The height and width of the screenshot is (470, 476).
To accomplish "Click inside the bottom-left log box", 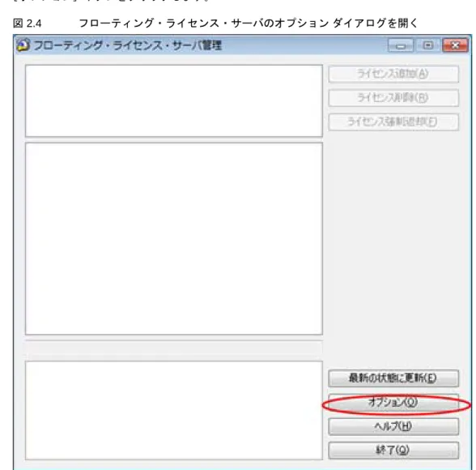I will [x=174, y=410].
